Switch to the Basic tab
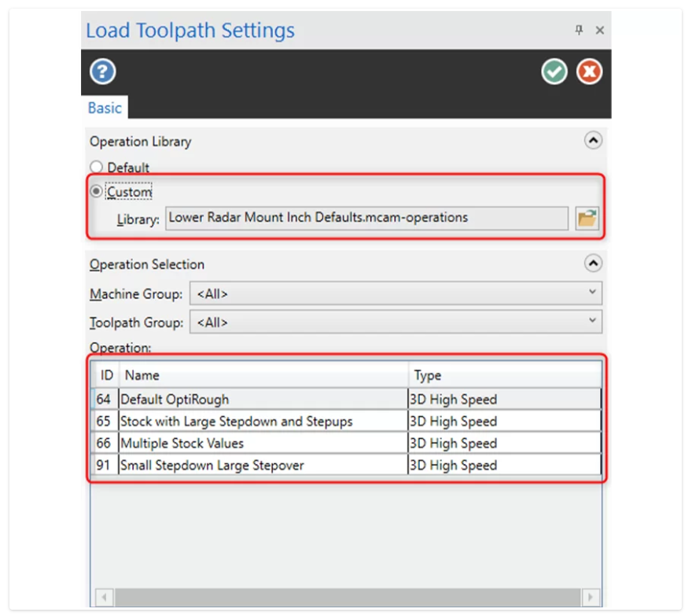Viewport: 692px width, 616px height. [105, 108]
